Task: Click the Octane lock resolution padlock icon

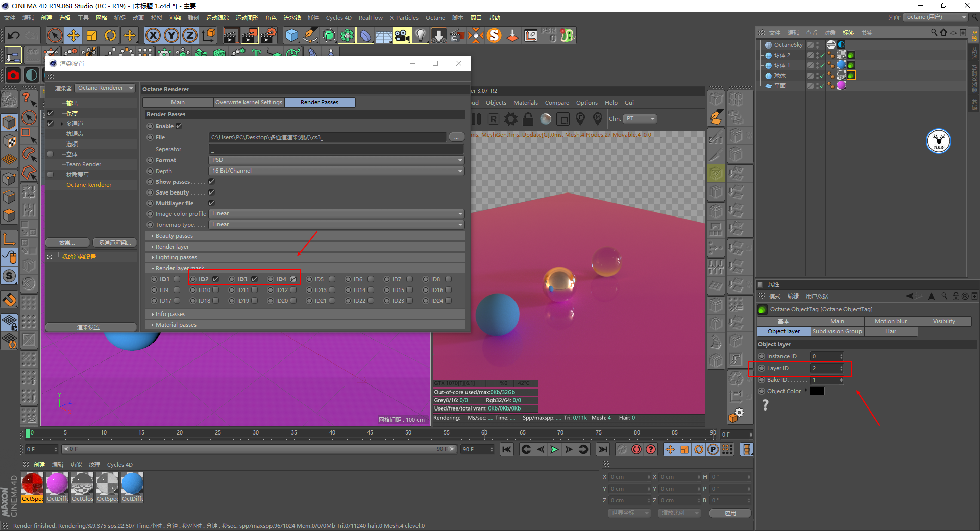Action: coord(528,119)
